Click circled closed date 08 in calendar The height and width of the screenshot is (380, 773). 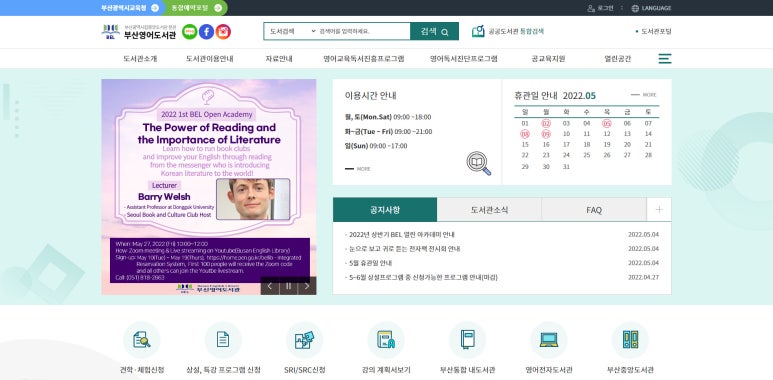(x=525, y=134)
